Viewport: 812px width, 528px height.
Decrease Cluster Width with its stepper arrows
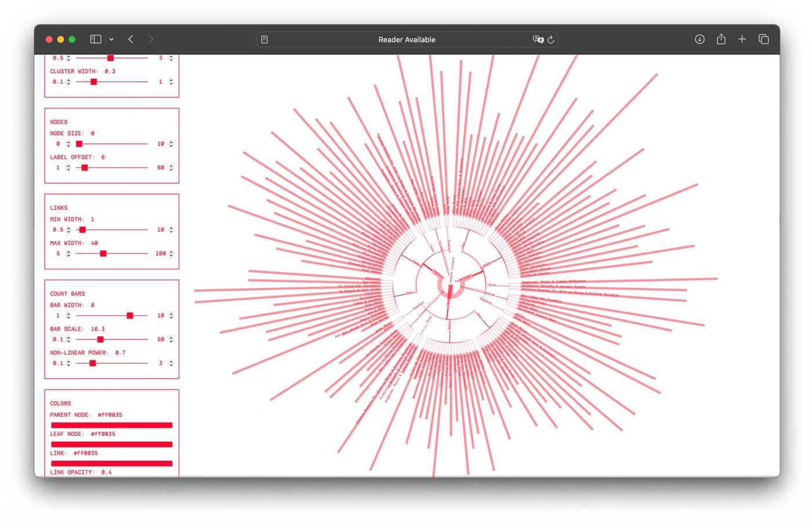pos(68,82)
